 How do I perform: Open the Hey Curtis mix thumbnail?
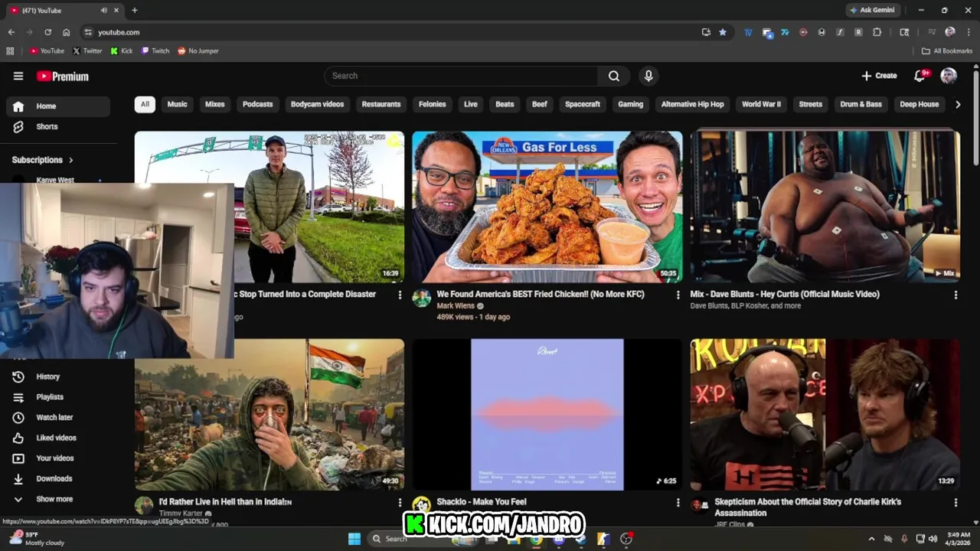tap(825, 206)
